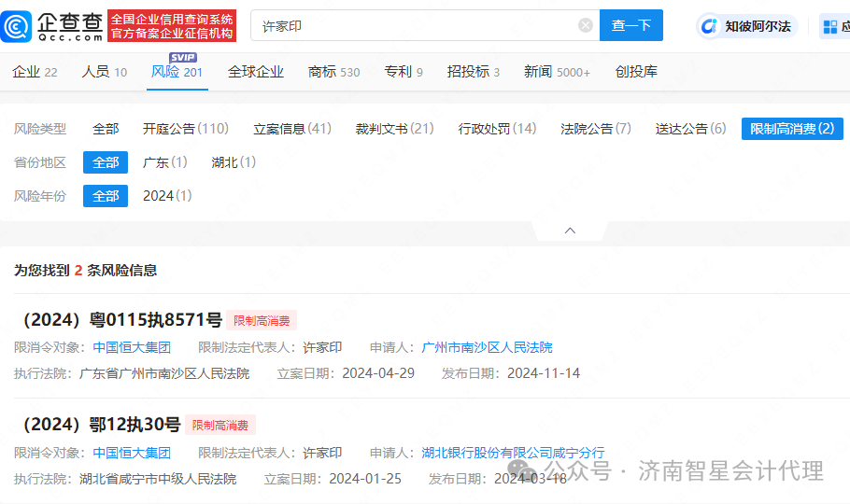Click 立案日期 2024-01-25
The height and width of the screenshot is (504, 850).
365,480
